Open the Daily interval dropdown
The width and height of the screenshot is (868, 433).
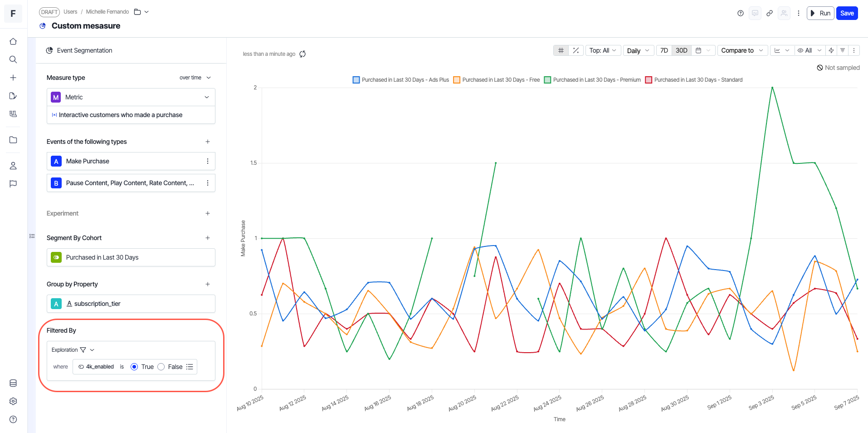click(638, 50)
